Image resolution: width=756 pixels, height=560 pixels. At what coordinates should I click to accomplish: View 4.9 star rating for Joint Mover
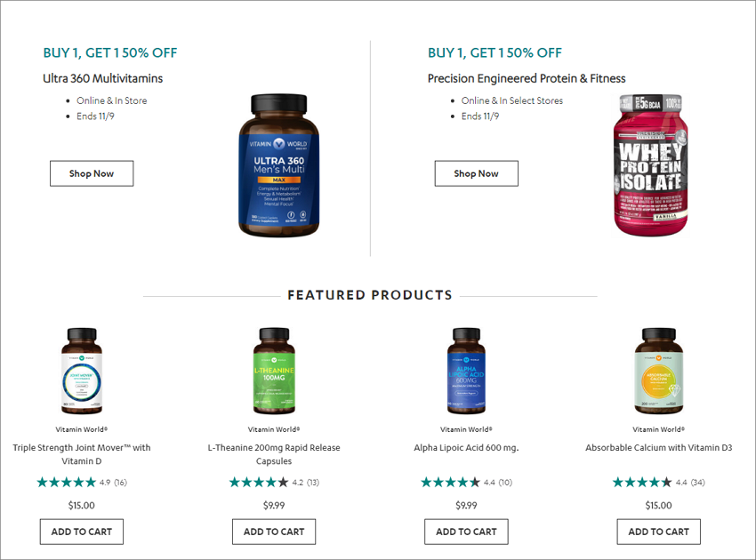(82, 483)
